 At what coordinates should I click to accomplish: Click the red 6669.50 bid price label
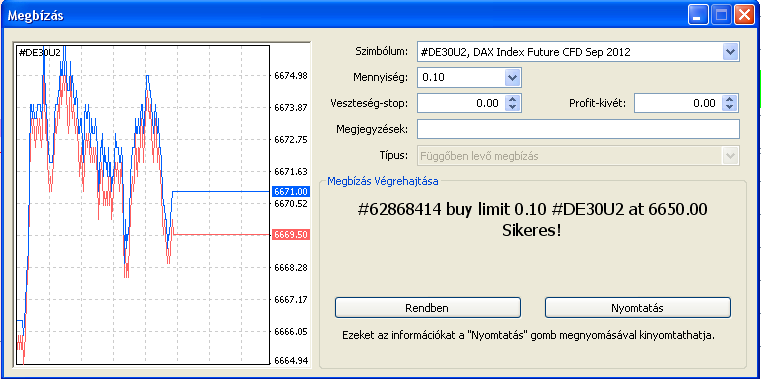click(x=291, y=234)
